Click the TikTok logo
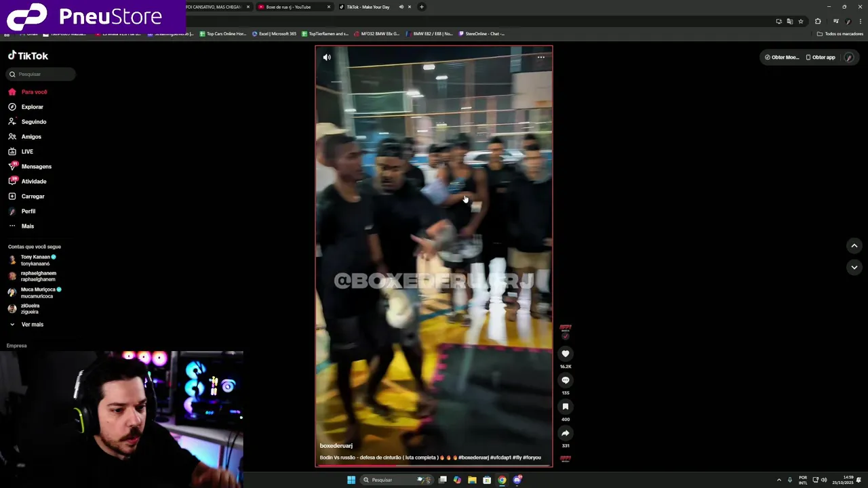 coord(28,56)
